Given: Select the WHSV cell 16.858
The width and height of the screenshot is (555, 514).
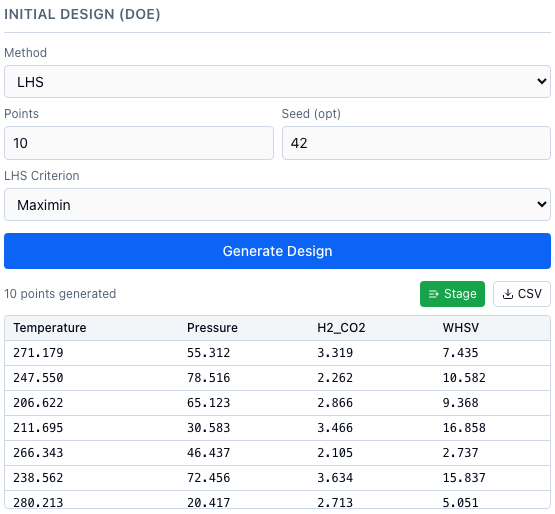Looking at the screenshot, I should coord(464,428).
